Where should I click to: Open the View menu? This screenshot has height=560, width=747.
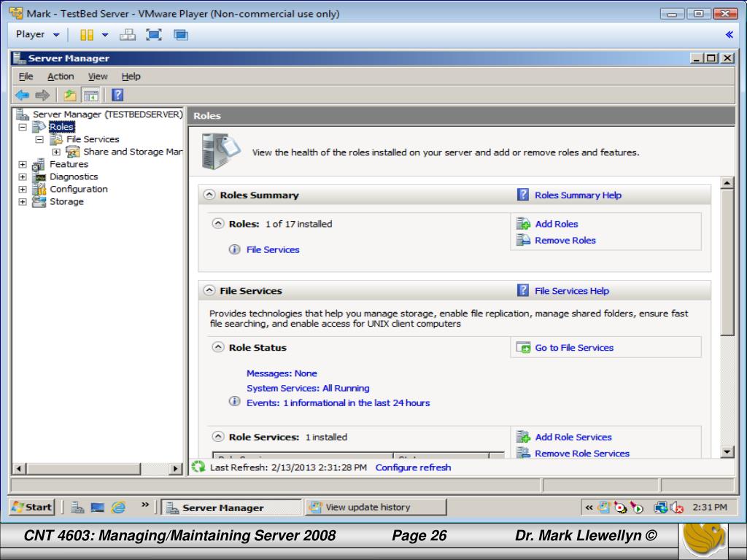(98, 76)
